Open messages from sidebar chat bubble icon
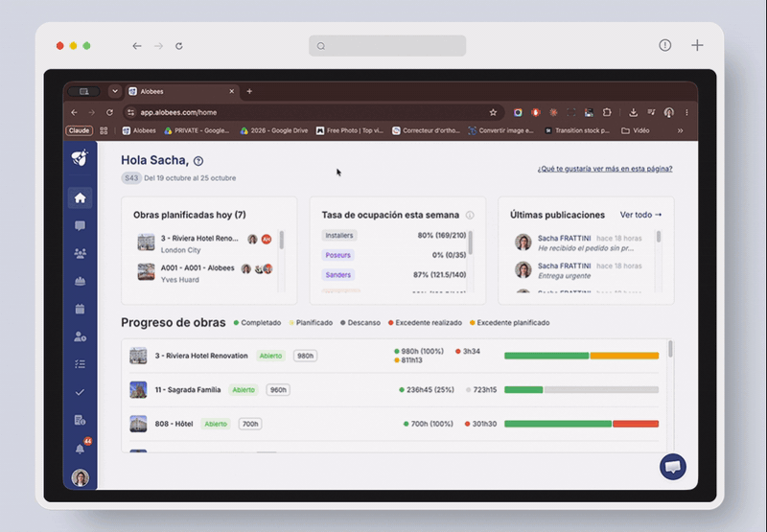 80,225
